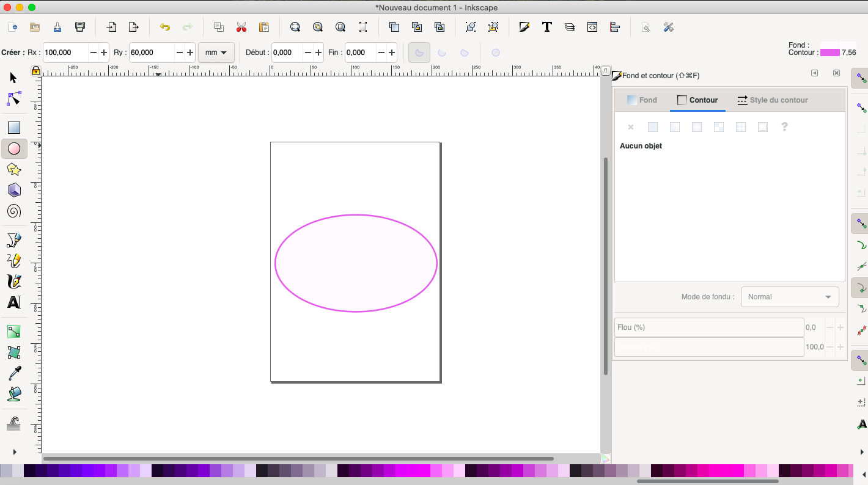Select the Rectangle tool
The image size is (868, 485).
coord(13,128)
